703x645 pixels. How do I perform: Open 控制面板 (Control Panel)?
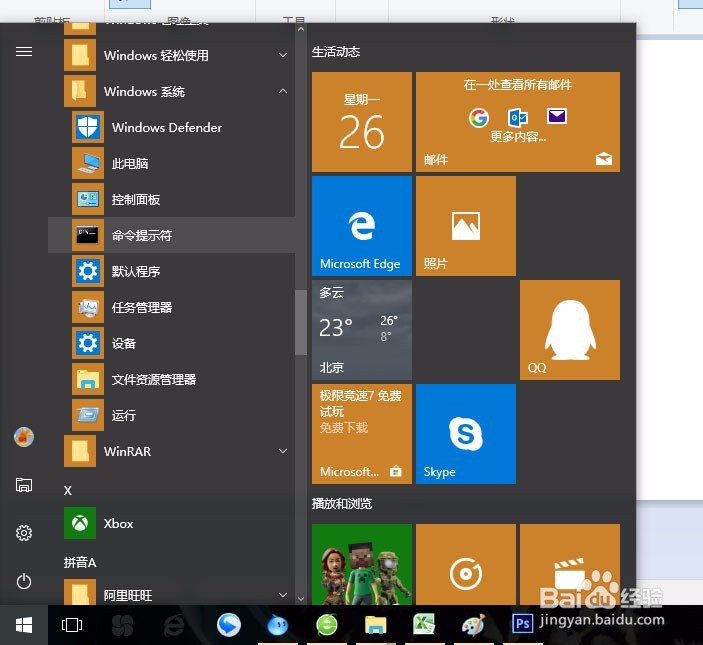coord(171,199)
